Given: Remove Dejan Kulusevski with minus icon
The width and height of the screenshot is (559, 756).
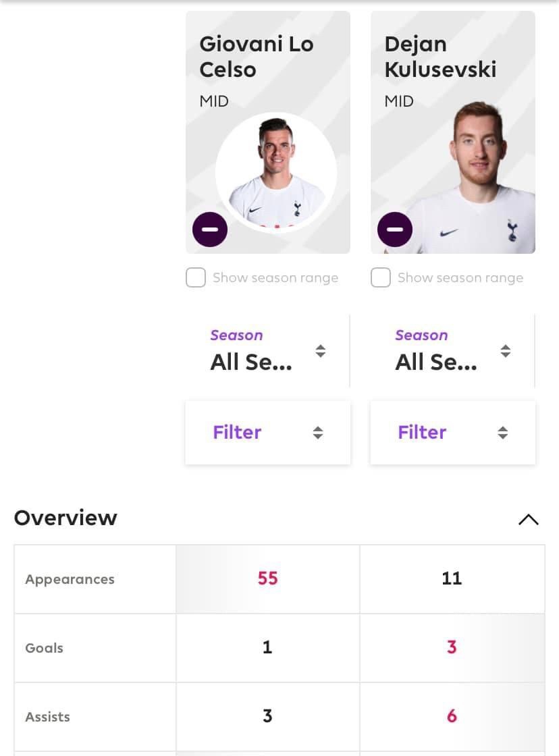Looking at the screenshot, I should (394, 230).
